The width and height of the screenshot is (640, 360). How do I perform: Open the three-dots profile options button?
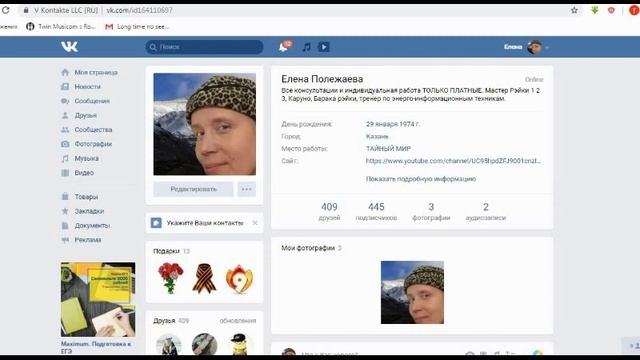tap(247, 189)
